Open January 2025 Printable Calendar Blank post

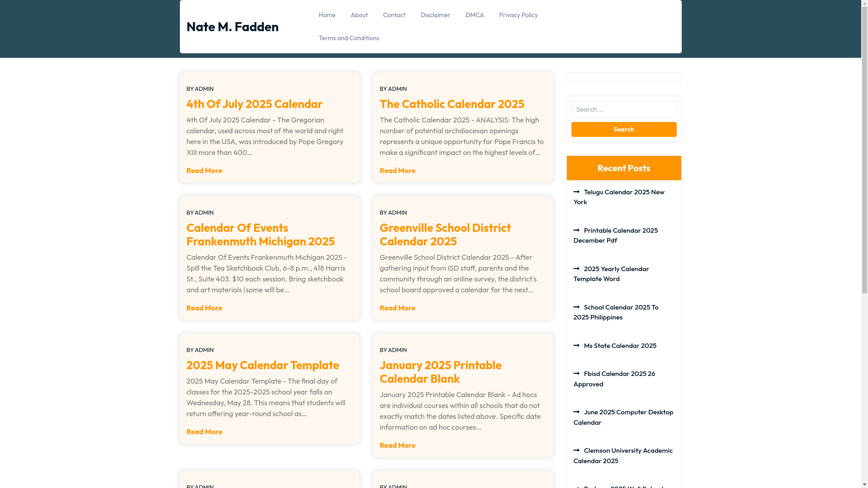point(440,372)
